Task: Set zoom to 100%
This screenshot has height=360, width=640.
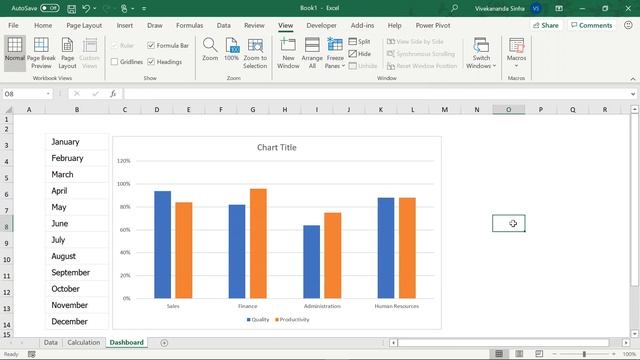Action: coord(231,49)
